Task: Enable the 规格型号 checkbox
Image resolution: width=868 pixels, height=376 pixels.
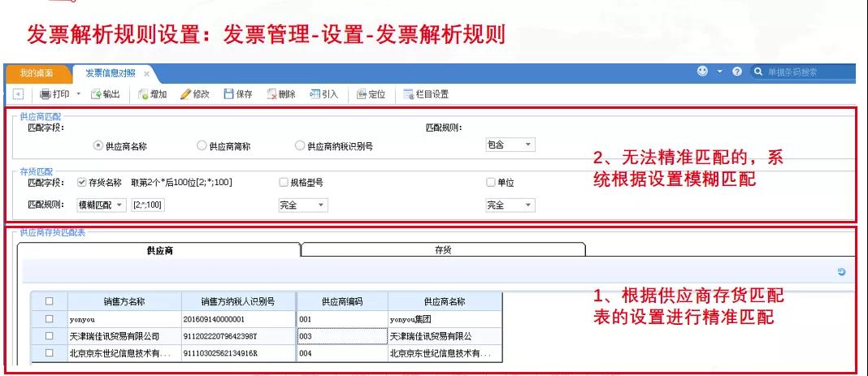Action: (x=283, y=183)
